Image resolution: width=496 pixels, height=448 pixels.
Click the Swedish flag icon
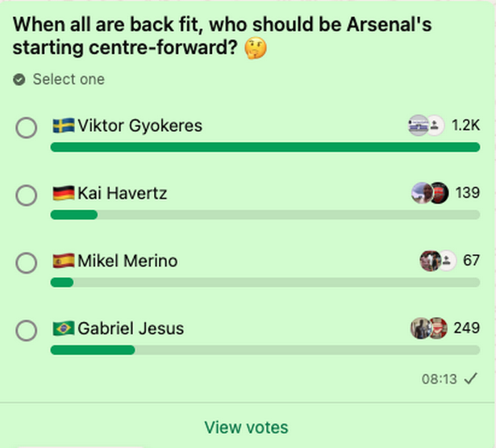coord(64,126)
